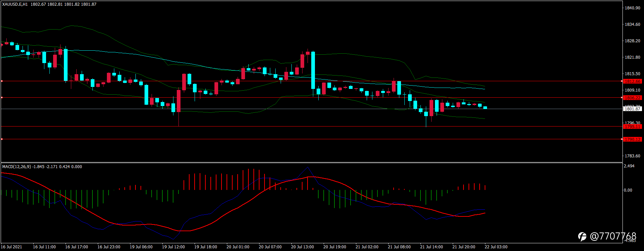Click the MACD scale value 2.494
Viewport: 644px width, 251px height.
pyautogui.click(x=629, y=166)
